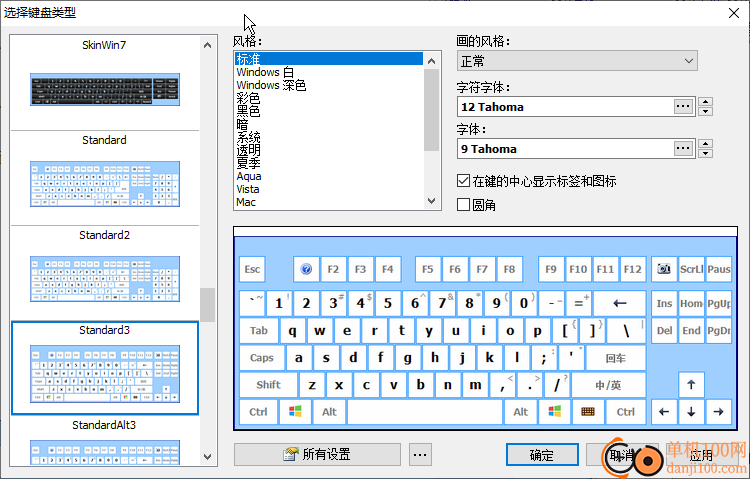
Task: Click the down arrow key on the preview
Action: 691,412
